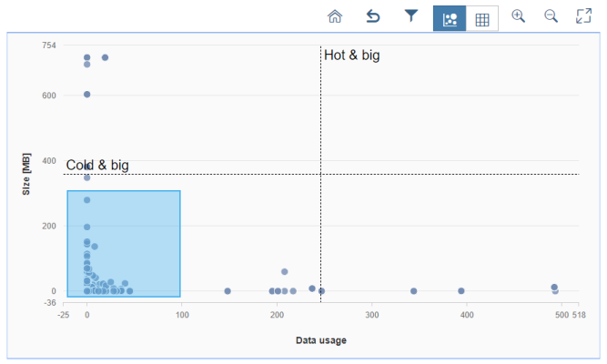Click the Size [MB] axis title

click(26, 174)
